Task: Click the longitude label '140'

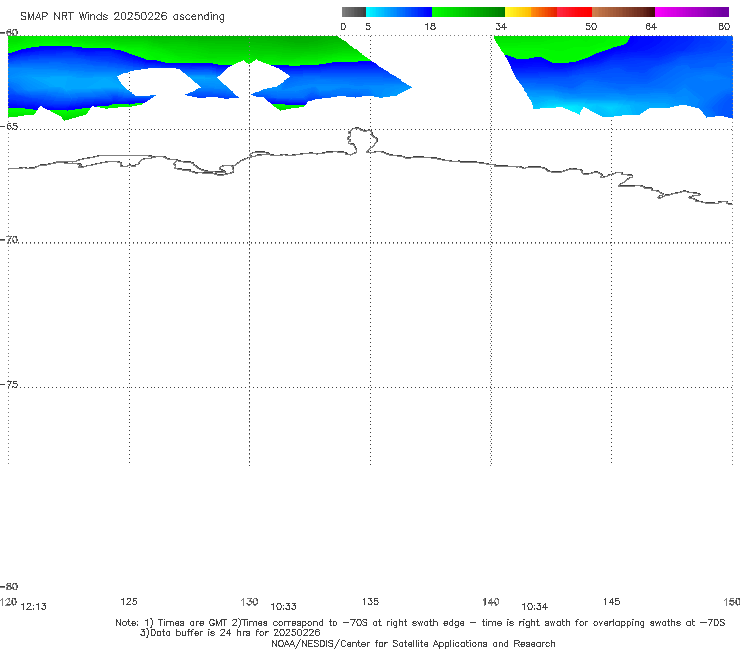Action: point(491,601)
